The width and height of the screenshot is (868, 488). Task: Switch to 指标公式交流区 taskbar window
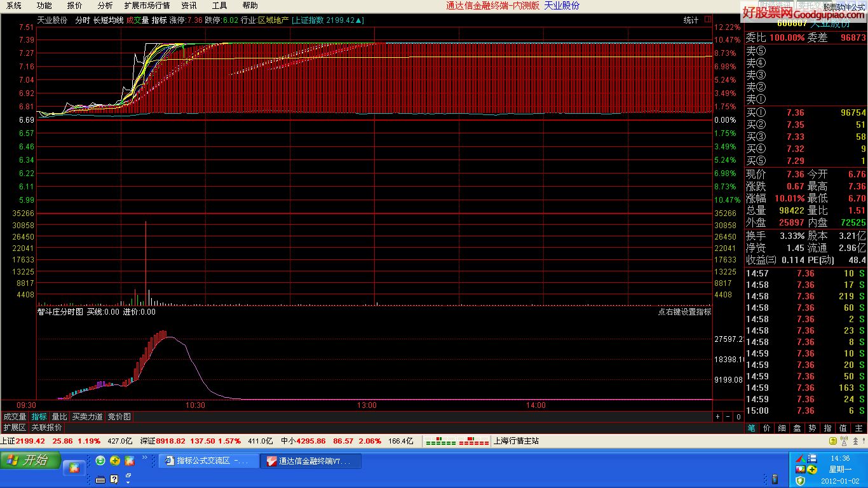tap(209, 461)
